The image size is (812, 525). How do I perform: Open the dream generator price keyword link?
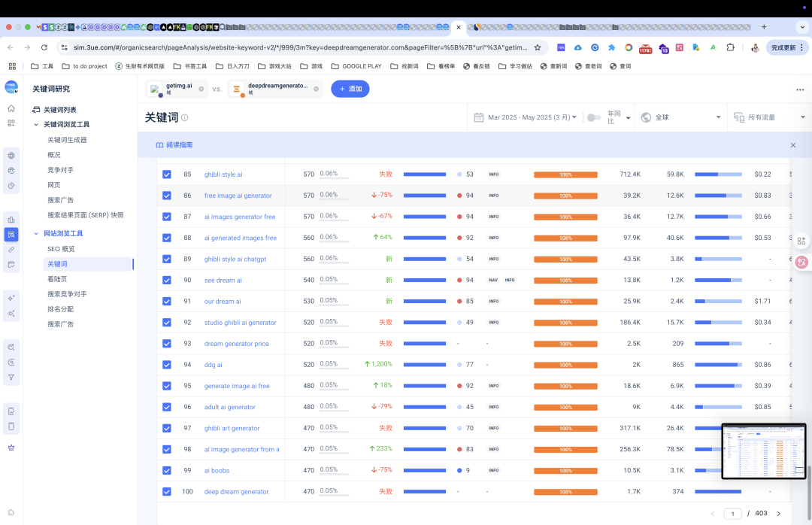tap(237, 344)
